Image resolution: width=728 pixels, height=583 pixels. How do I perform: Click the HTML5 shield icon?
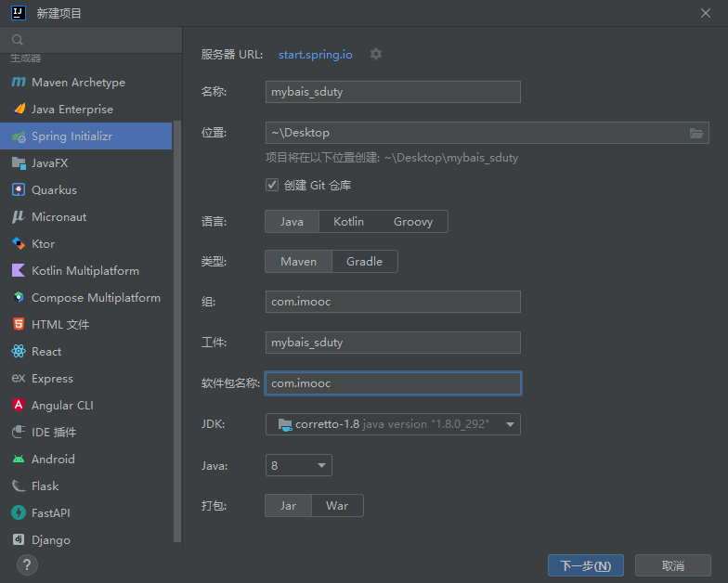pos(19,324)
